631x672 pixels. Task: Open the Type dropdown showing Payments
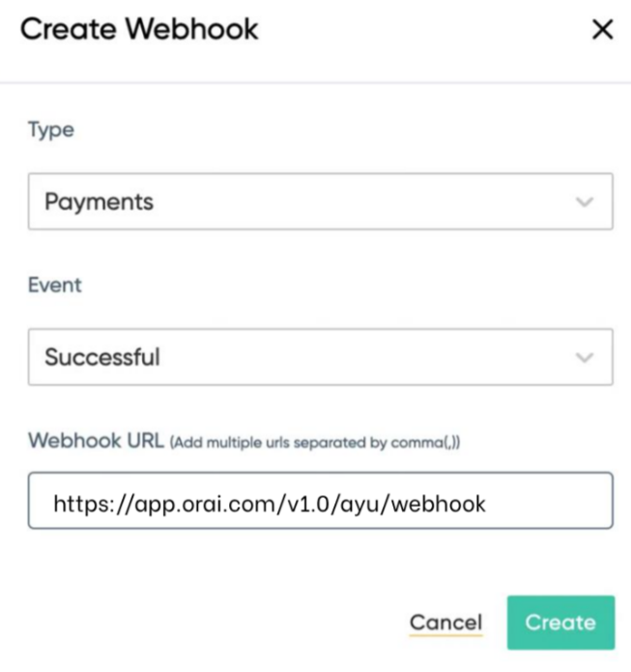pos(320,202)
